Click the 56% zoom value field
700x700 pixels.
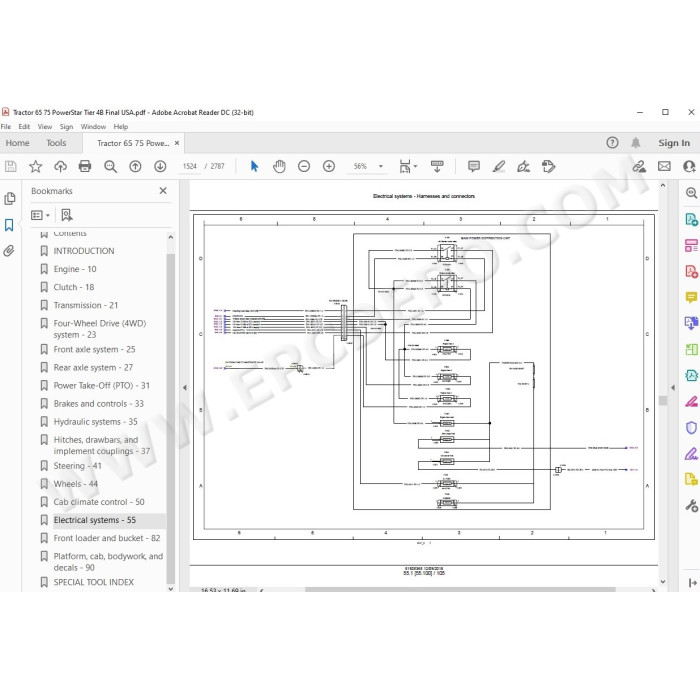[x=360, y=167]
